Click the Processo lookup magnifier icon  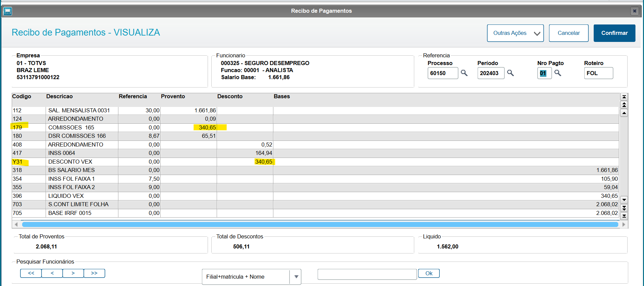[x=464, y=73]
